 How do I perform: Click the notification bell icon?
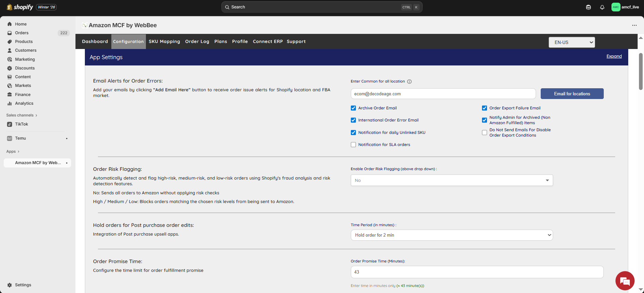(x=602, y=7)
